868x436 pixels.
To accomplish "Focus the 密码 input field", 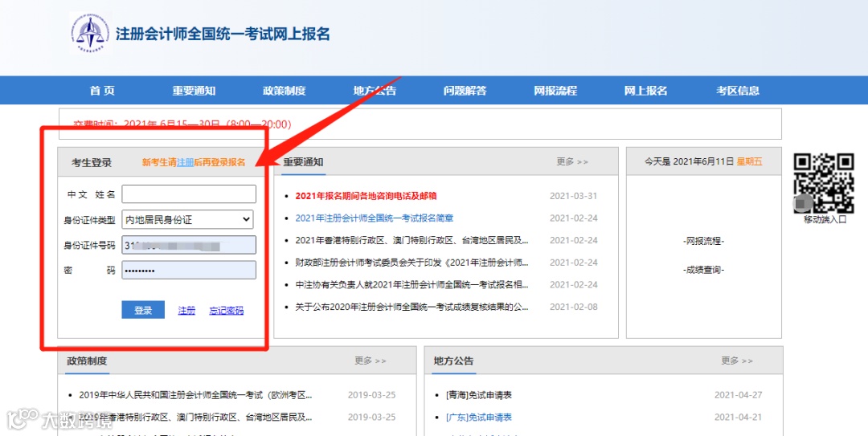I will coord(189,270).
